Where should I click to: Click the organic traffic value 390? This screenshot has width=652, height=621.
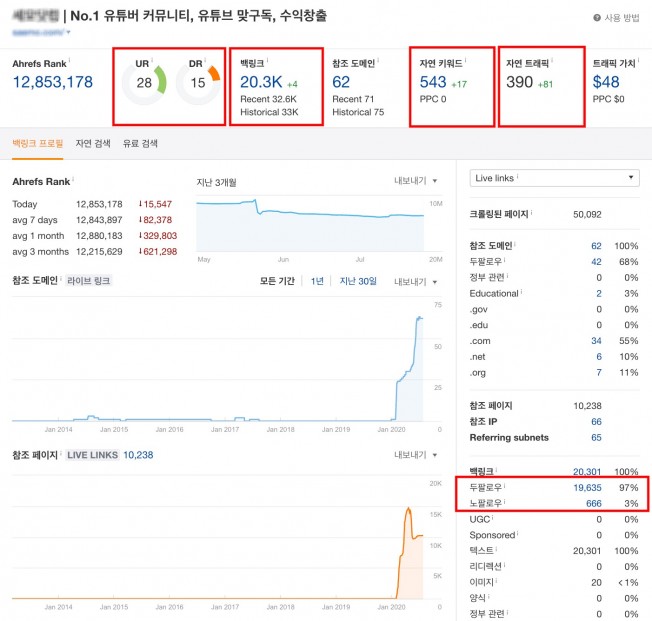point(519,82)
